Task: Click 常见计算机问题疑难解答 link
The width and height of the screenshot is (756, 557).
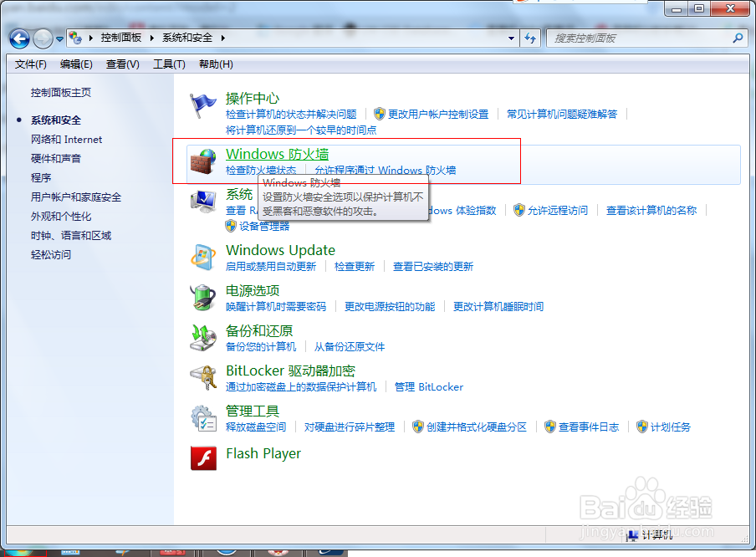Action: pos(562,114)
